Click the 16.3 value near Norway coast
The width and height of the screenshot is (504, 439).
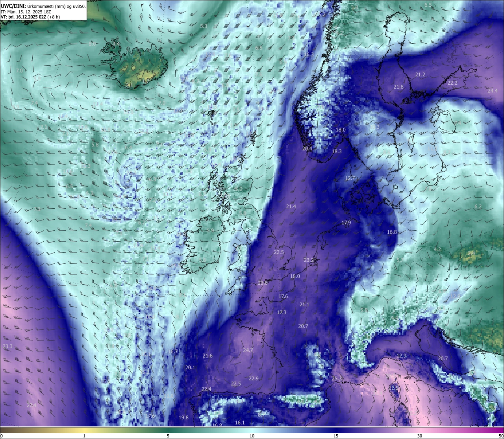309,55
